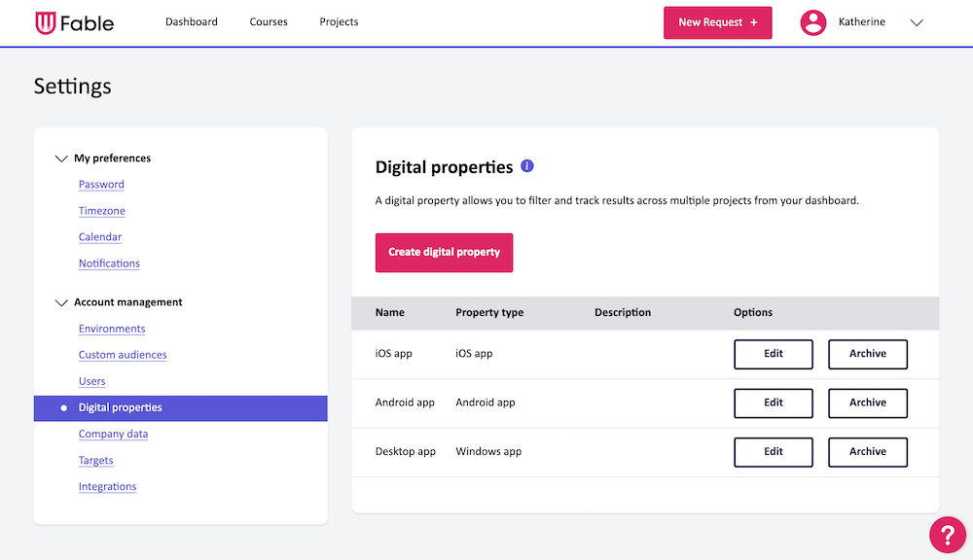Click the Property type column header
This screenshot has width=973, height=560.
(489, 312)
